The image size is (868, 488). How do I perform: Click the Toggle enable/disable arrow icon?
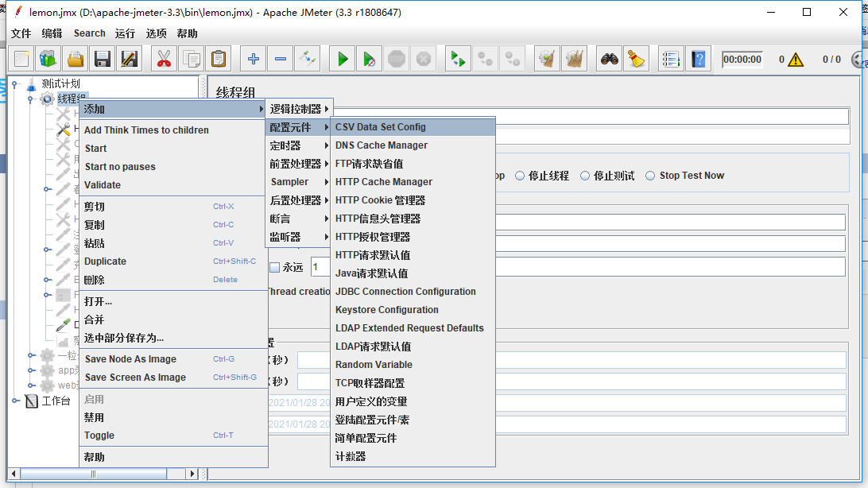coord(308,59)
